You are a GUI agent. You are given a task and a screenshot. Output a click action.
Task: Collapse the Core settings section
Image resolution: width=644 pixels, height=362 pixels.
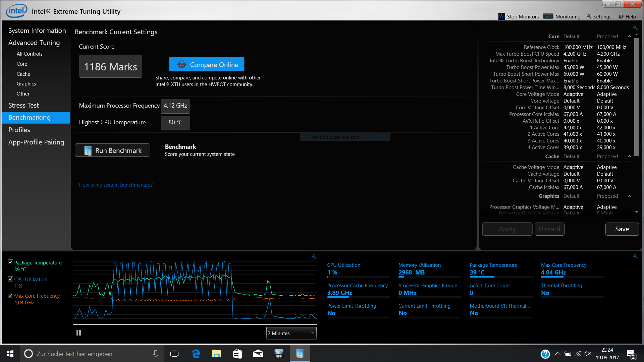pyautogui.click(x=630, y=37)
